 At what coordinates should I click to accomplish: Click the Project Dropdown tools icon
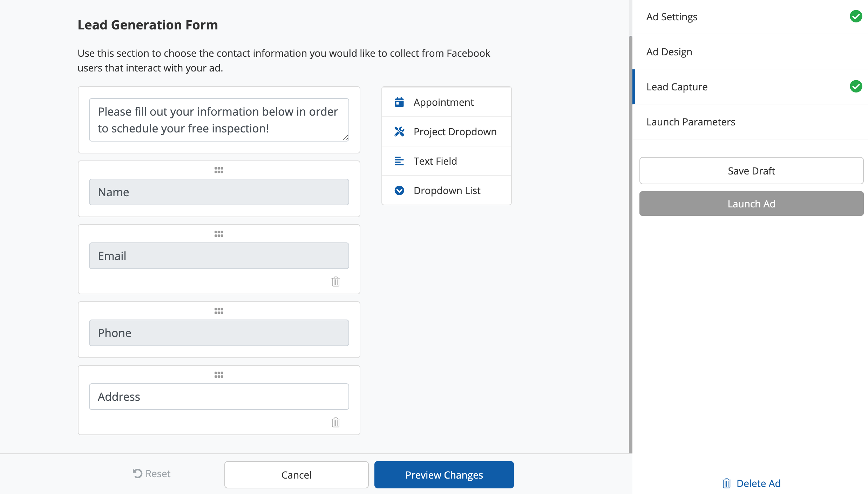(399, 132)
